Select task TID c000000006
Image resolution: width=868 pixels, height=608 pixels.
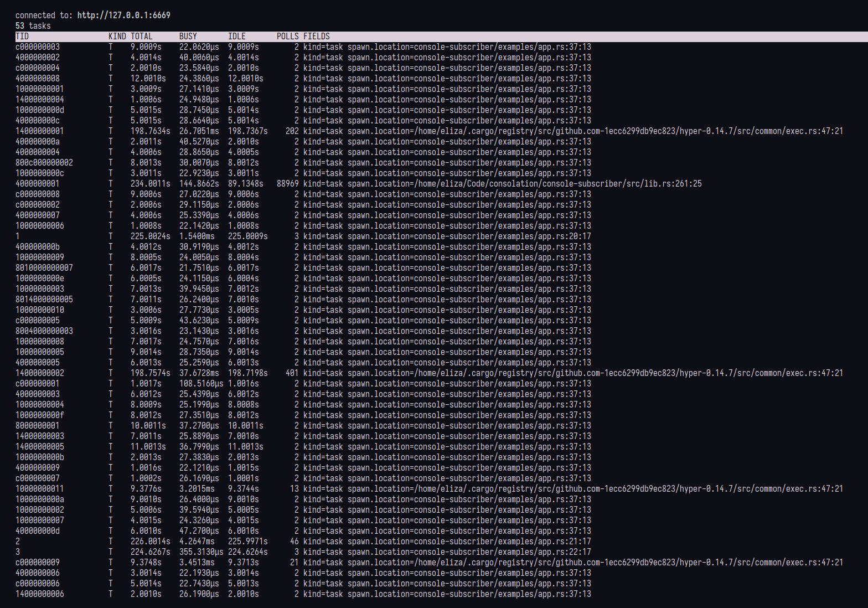[38, 584]
